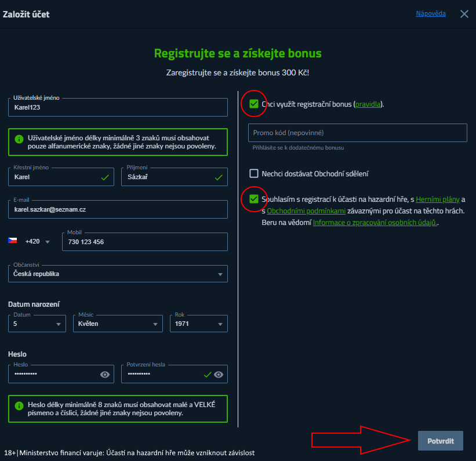This screenshot has width=476, height=461.
Task: Toggle the Souhlasím s registrací checkbox
Action: pos(254,199)
